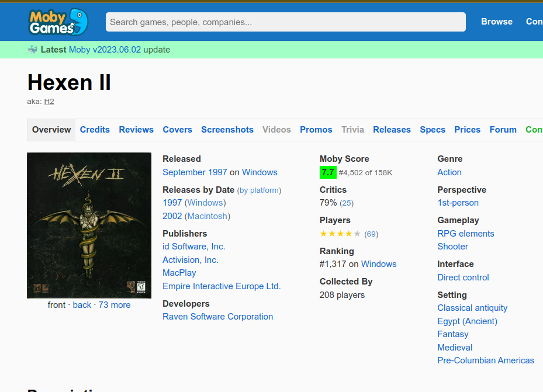Select the Videos tab
Image resolution: width=543 pixels, height=392 pixels.
point(276,130)
